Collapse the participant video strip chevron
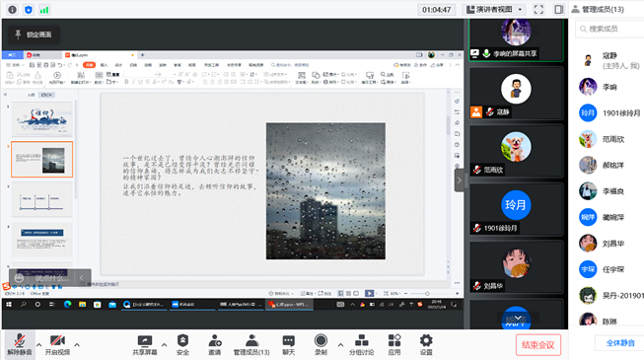Screen dimensions: 644x360 click(460, 180)
